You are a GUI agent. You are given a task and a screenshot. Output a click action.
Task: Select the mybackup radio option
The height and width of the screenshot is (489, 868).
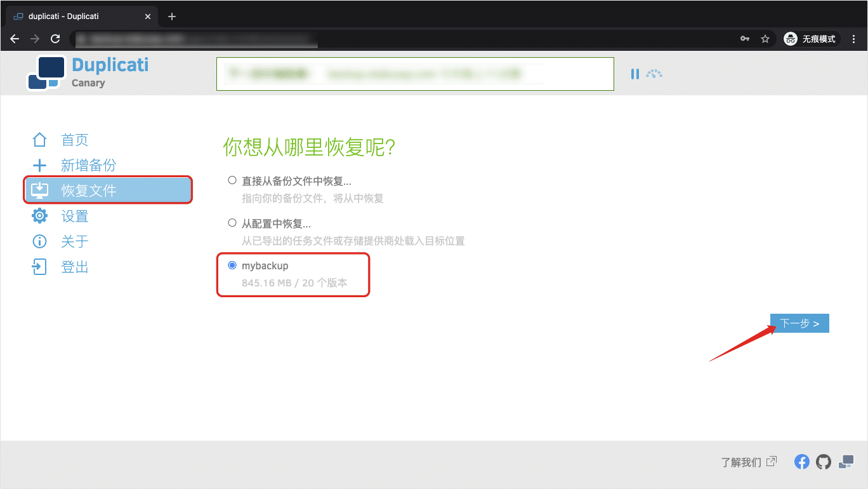click(232, 265)
